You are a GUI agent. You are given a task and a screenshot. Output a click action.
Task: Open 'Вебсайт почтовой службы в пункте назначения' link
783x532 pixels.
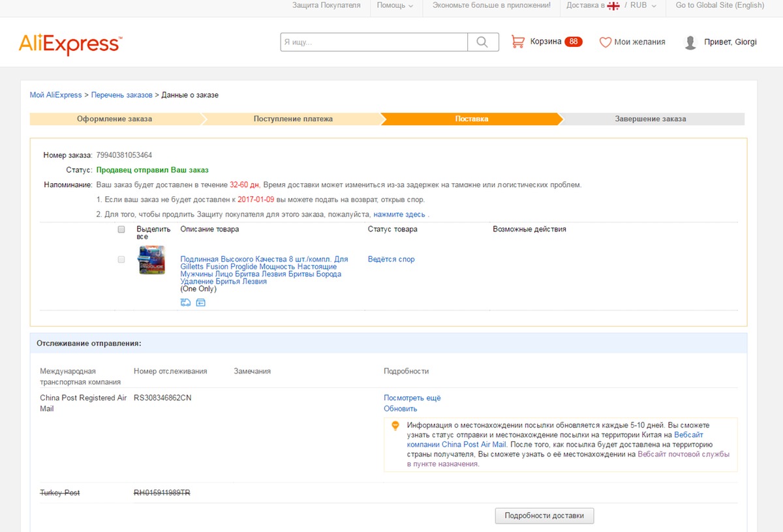pyautogui.click(x=568, y=459)
